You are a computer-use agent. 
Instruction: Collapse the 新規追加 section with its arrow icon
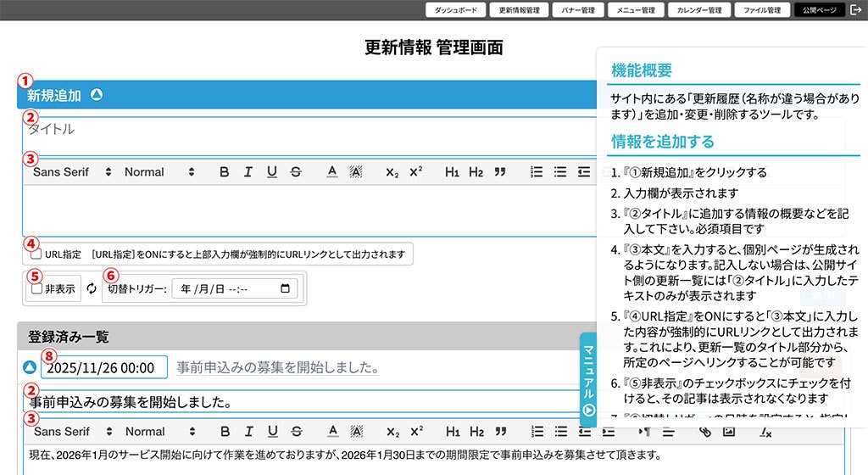point(97,95)
